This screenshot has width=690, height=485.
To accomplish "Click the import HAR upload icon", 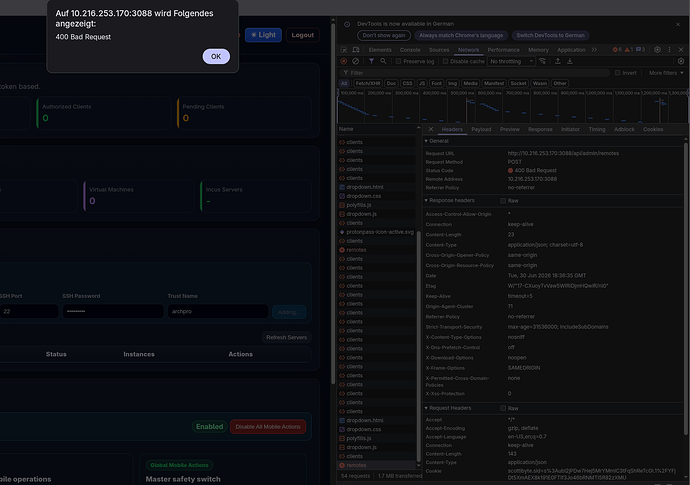I will pos(558,61).
